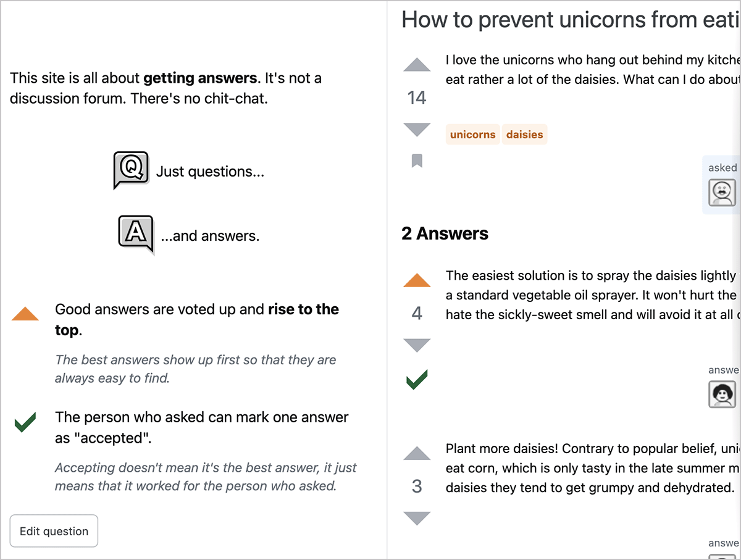Open the question asker's avatar
Screen dimensions: 741x560
pos(722,193)
